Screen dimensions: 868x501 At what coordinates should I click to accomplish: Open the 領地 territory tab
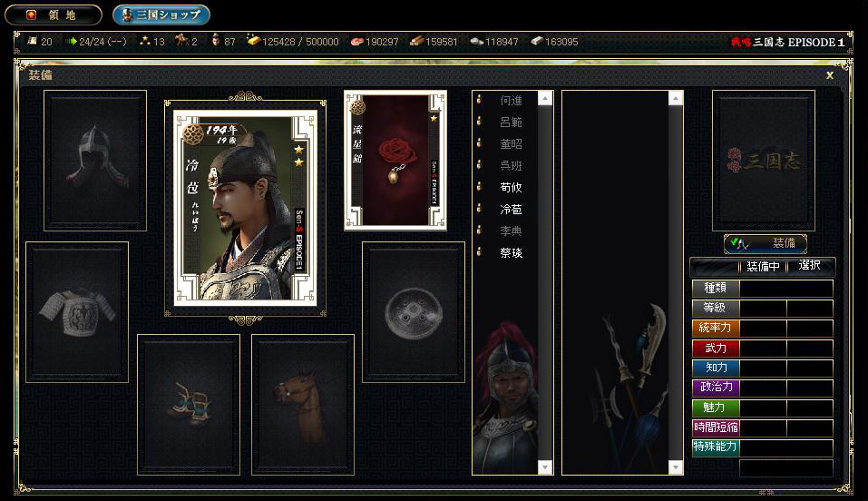point(54,15)
